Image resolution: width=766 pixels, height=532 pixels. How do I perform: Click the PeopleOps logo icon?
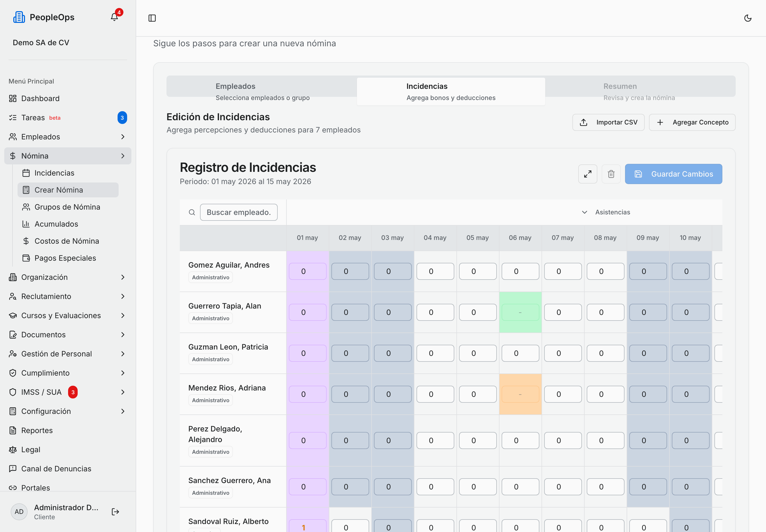coord(19,17)
